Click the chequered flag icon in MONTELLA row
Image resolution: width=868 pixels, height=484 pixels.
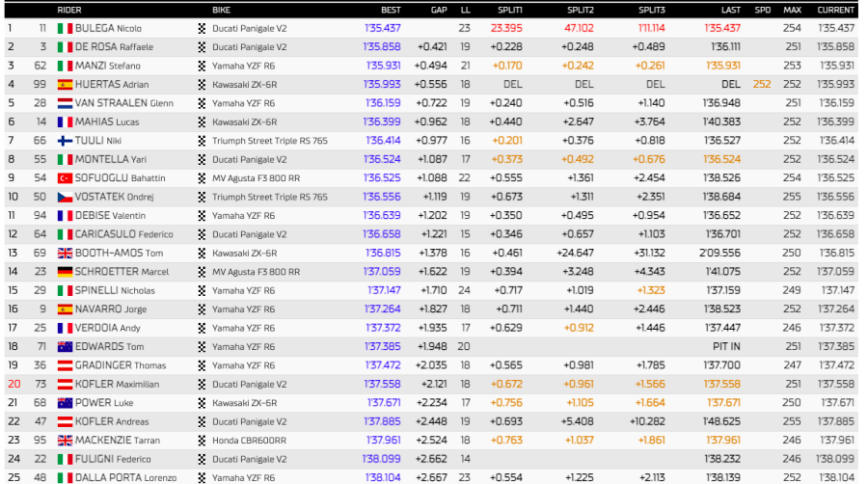203,160
